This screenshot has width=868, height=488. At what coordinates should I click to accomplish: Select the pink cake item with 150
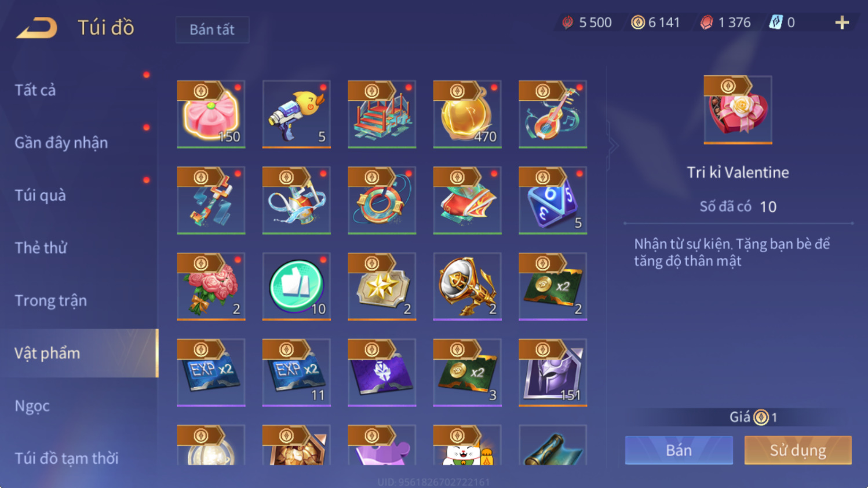coord(211,114)
